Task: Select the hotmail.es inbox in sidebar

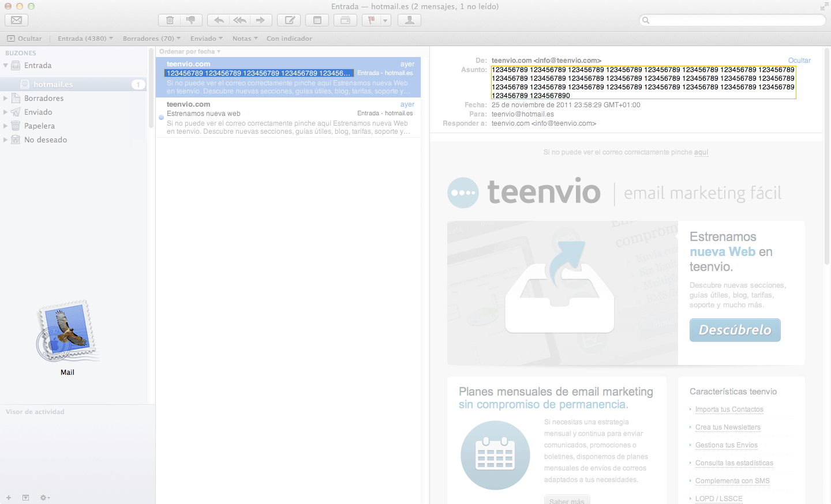Action: 73,84
